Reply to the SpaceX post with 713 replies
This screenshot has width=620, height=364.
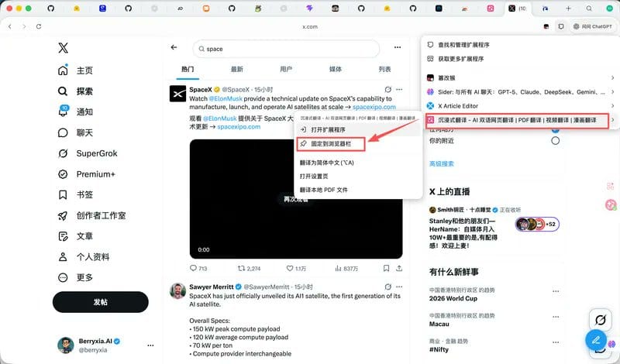(x=198, y=269)
